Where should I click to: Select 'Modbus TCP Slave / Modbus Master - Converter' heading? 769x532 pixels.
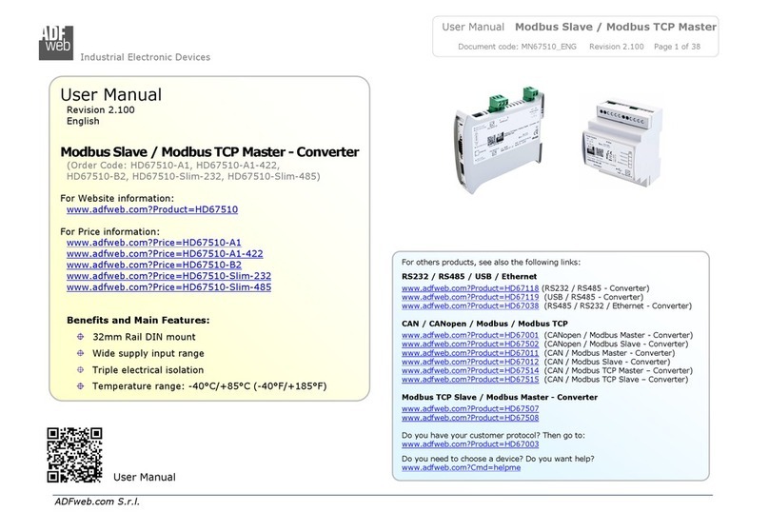coord(500,397)
